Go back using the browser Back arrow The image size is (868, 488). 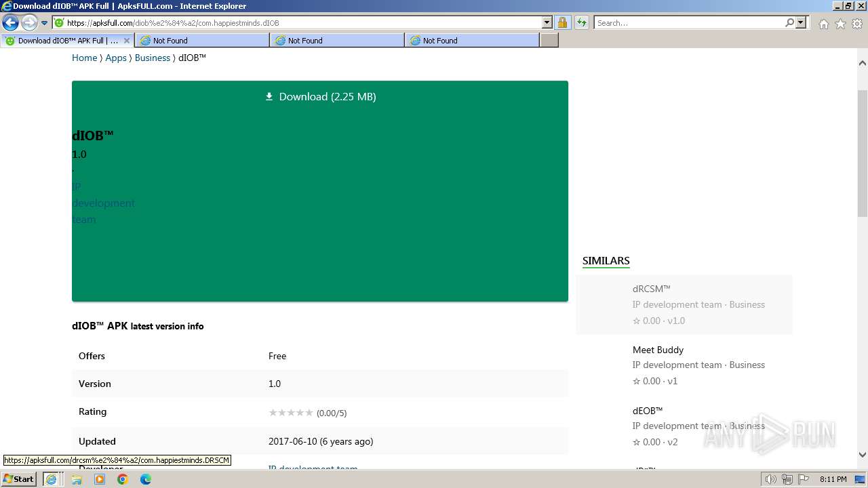pos(11,23)
